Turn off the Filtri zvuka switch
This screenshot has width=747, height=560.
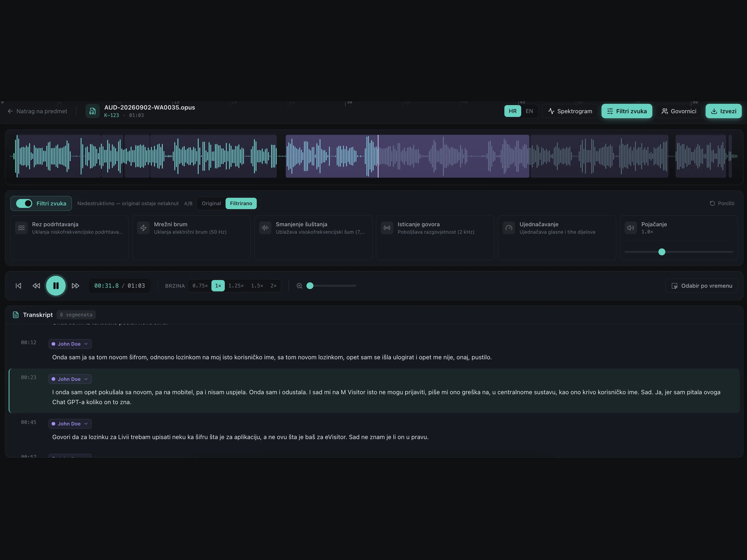pos(24,203)
